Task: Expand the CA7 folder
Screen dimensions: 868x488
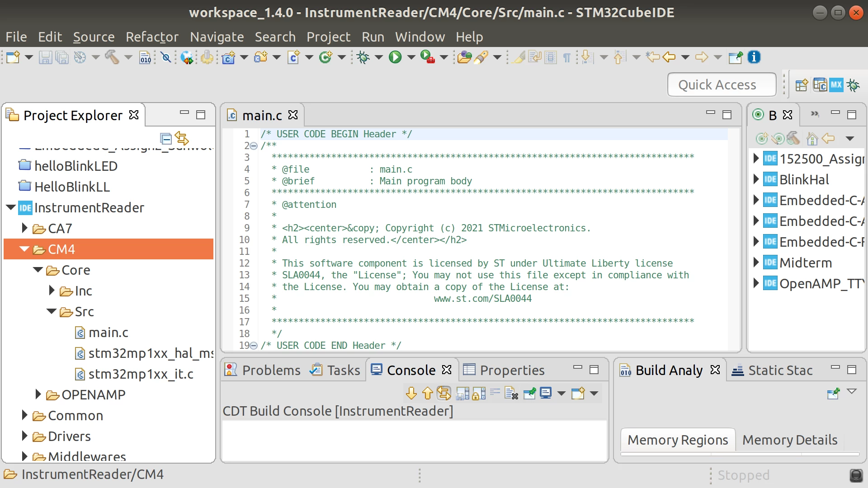Action: point(25,228)
